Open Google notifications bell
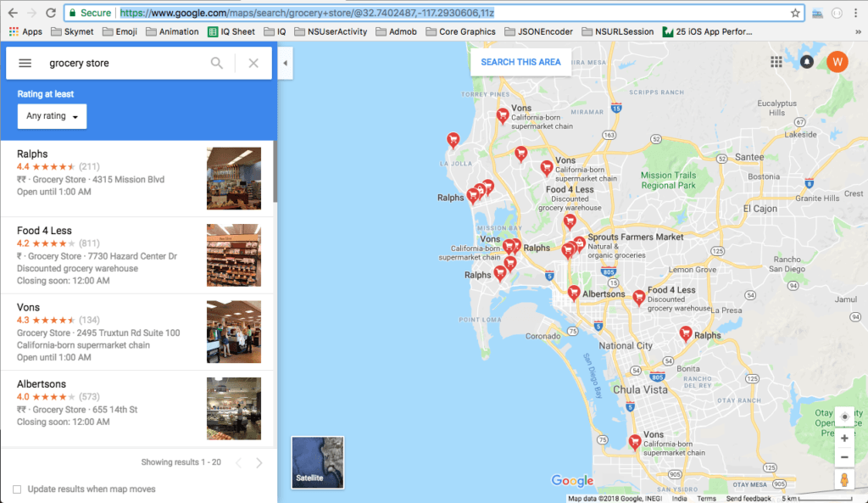 pos(807,62)
